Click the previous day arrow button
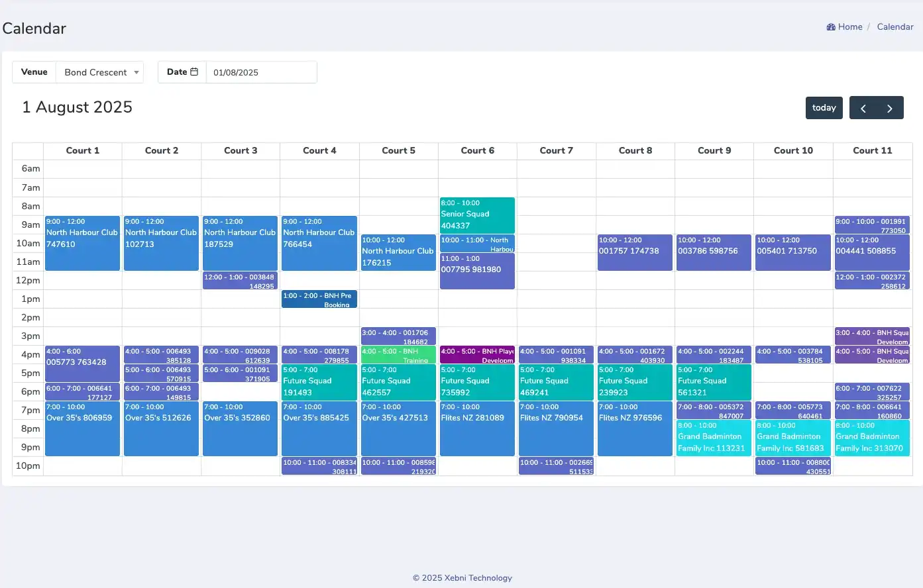923x588 pixels. point(863,108)
